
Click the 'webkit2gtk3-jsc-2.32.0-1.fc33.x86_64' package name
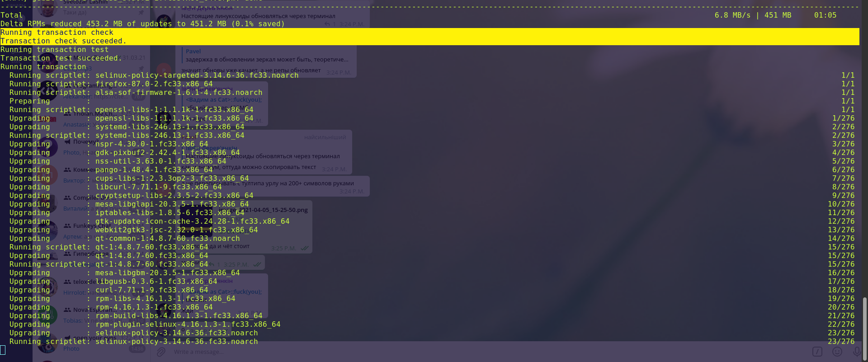pos(177,230)
